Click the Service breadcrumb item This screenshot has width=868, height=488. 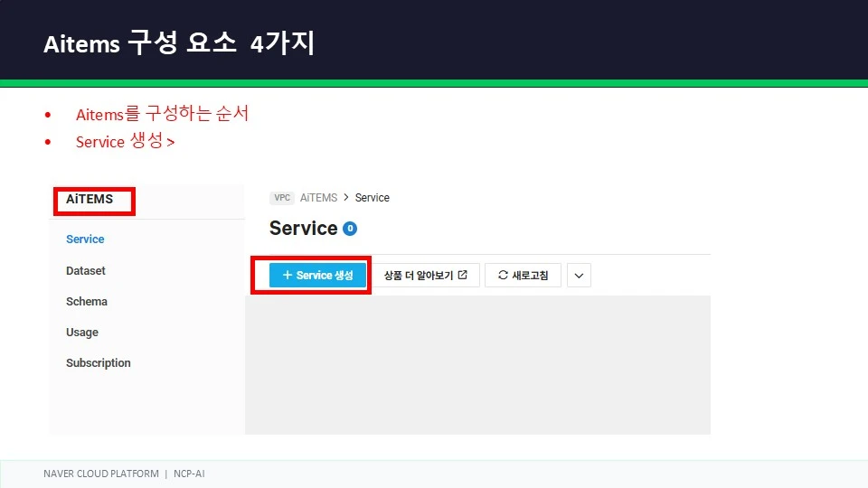pyautogui.click(x=372, y=198)
